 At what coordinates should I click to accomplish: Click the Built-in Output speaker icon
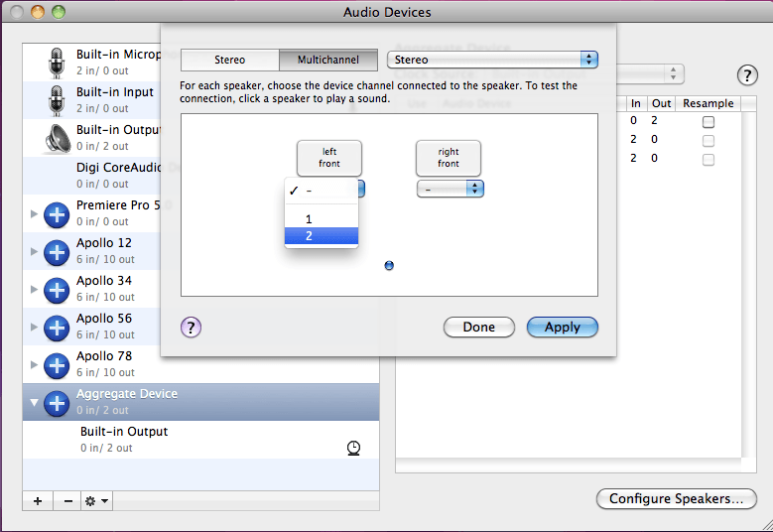pyautogui.click(x=57, y=138)
